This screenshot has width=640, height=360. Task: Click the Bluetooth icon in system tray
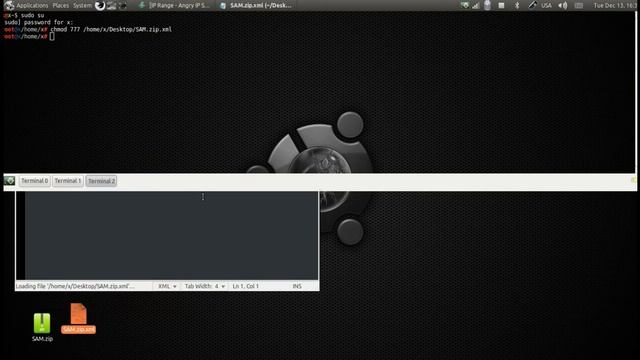(517, 5)
